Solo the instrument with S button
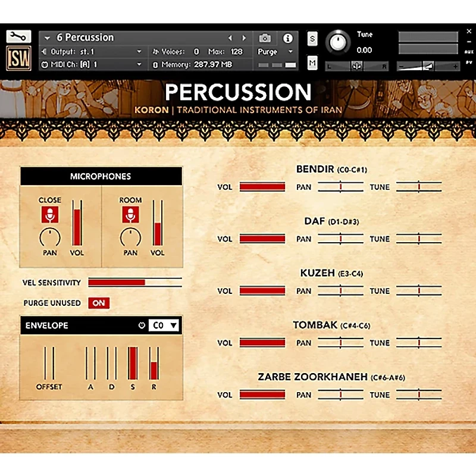Image resolution: width=476 pixels, height=476 pixels. pyautogui.click(x=312, y=39)
